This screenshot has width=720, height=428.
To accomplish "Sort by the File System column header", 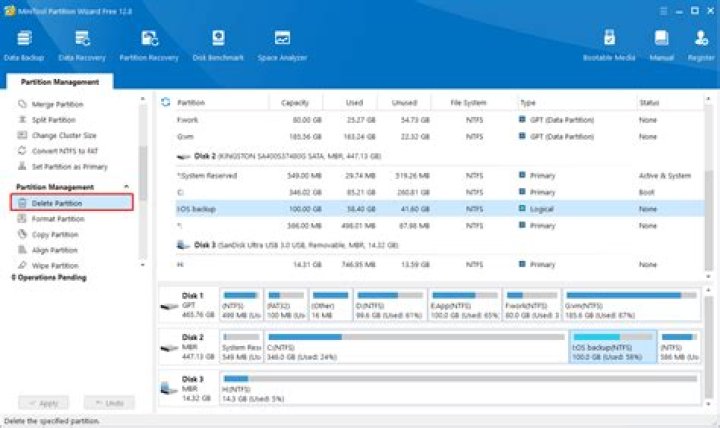I will pyautogui.click(x=468, y=102).
